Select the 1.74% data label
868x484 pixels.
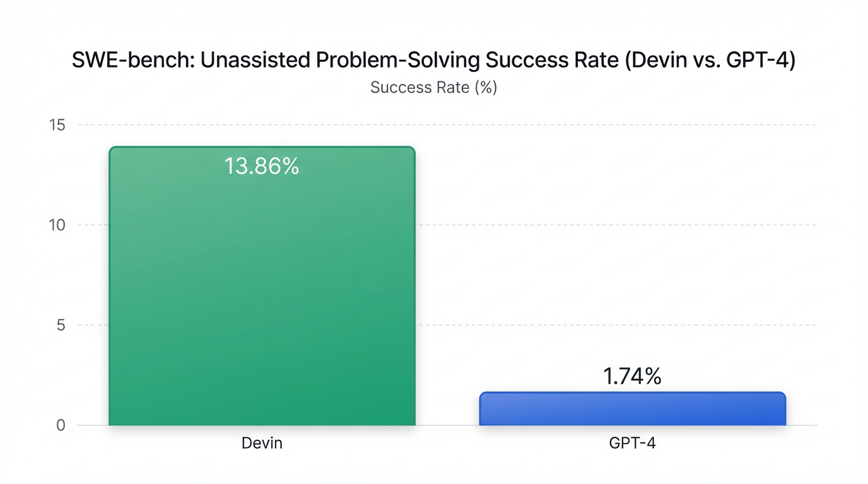[x=632, y=377]
